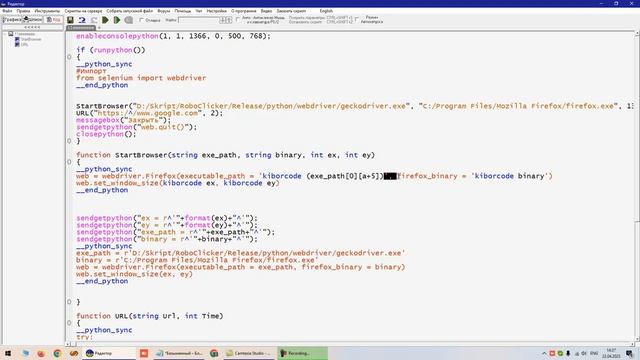Click the Save floppy disk icon

(x=70, y=20)
